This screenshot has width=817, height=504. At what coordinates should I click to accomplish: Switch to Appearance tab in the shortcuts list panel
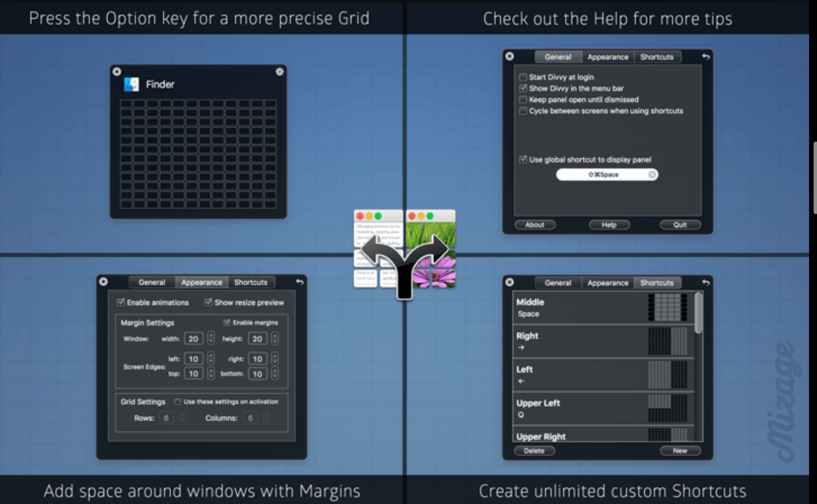pos(607,283)
